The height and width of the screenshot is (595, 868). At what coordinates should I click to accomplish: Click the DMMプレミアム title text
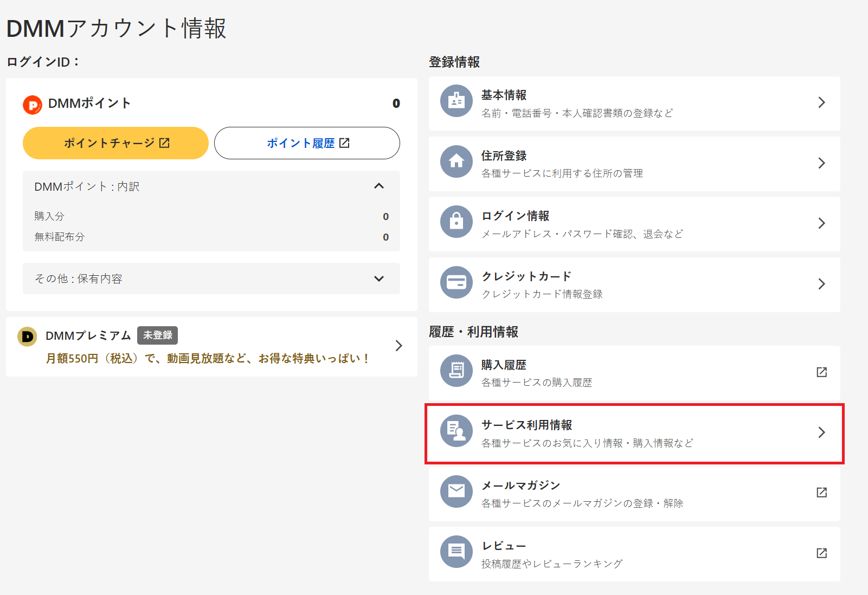pos(88,336)
